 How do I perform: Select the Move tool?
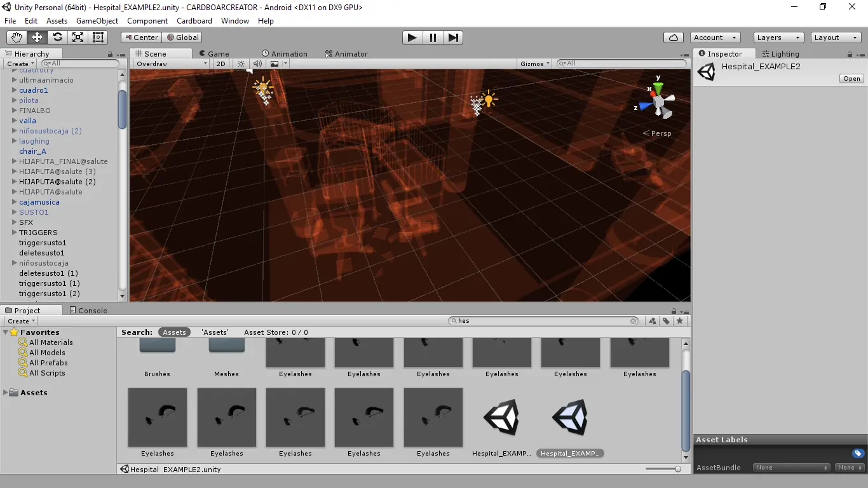point(37,37)
